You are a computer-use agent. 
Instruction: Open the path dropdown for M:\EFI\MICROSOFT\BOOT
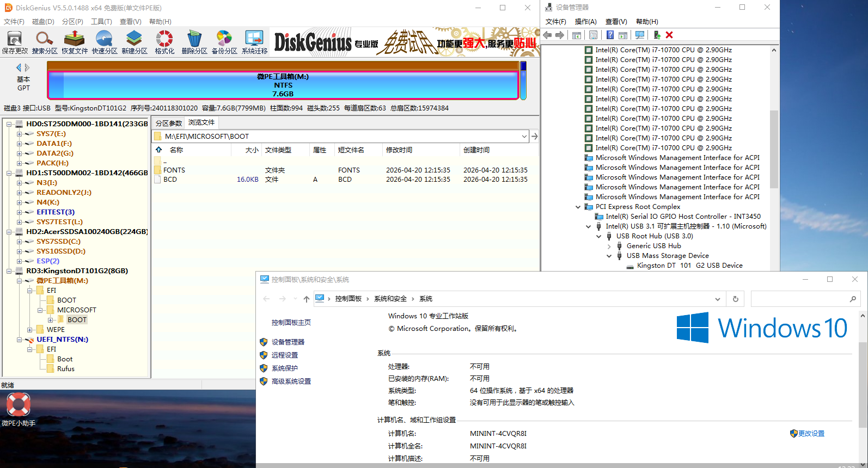tap(524, 137)
